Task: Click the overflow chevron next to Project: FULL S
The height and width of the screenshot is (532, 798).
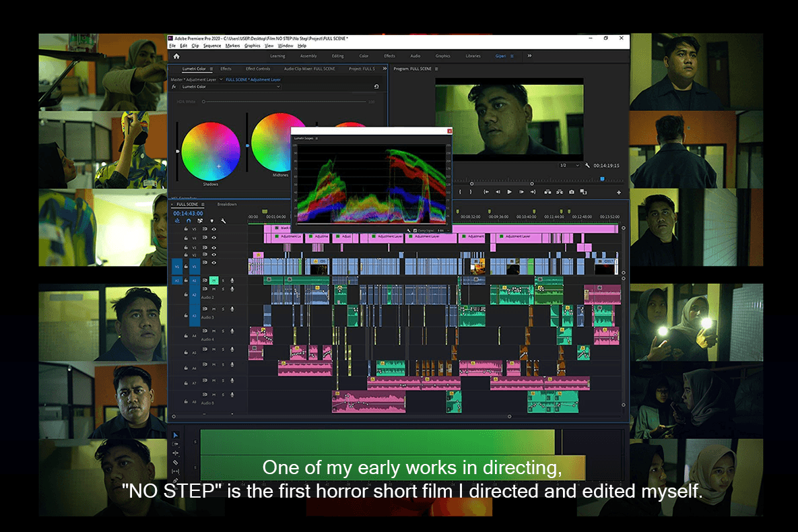Action: (385, 69)
